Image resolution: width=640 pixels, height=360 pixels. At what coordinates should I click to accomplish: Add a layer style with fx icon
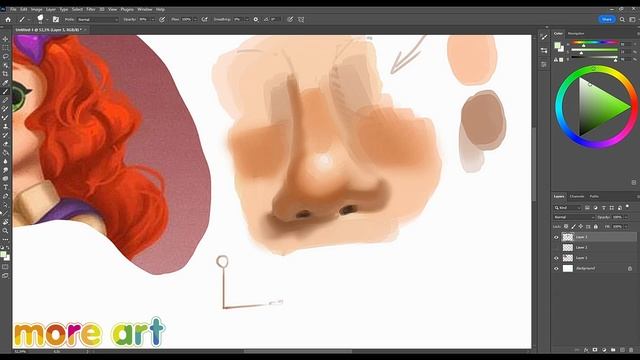pos(586,350)
